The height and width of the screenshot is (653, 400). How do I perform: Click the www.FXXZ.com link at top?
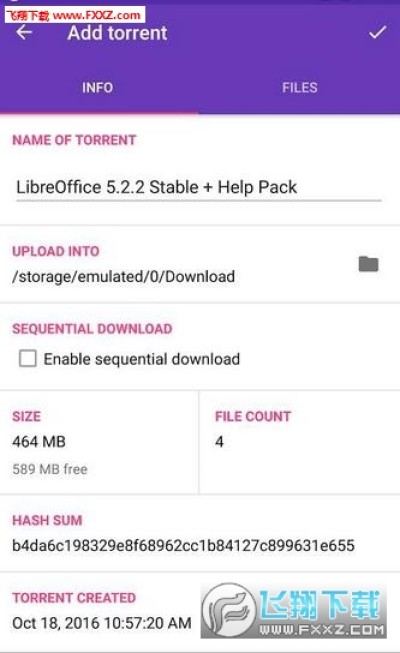click(x=97, y=15)
